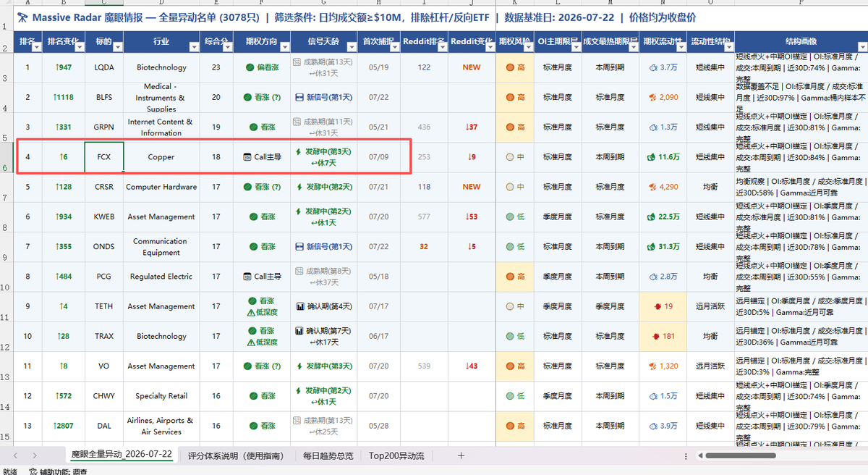Click the 成熟期(第13天) icon in LQDA row

[297, 62]
